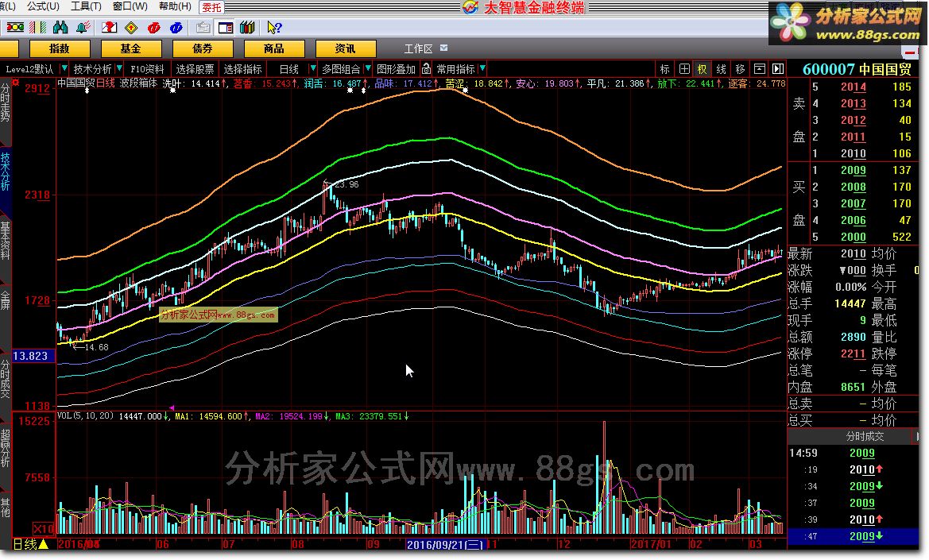Click the red gear icon at chart corner

(x=16, y=83)
